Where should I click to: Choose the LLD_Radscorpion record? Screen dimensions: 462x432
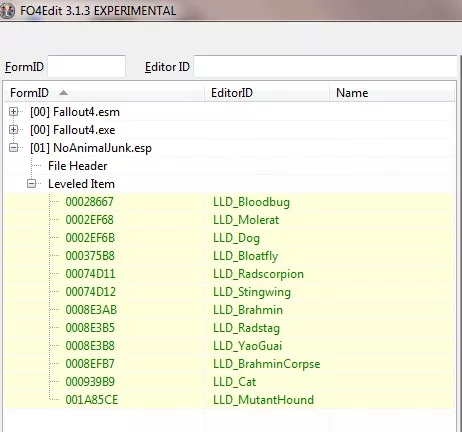tap(229, 274)
